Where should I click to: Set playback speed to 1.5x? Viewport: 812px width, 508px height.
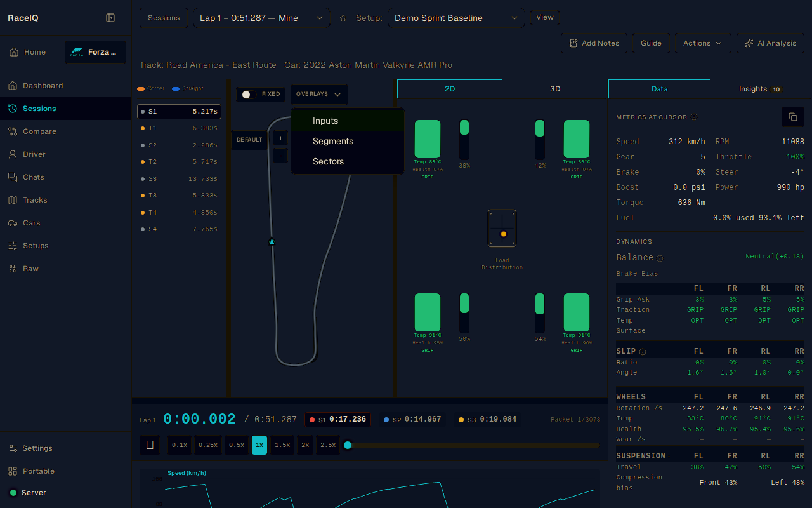283,445
